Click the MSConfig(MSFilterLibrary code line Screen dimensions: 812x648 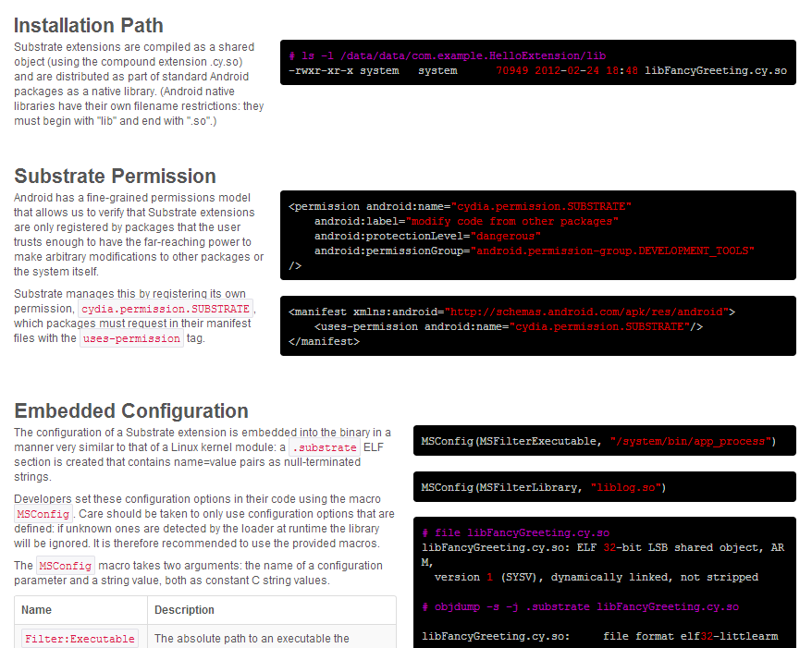click(544, 487)
